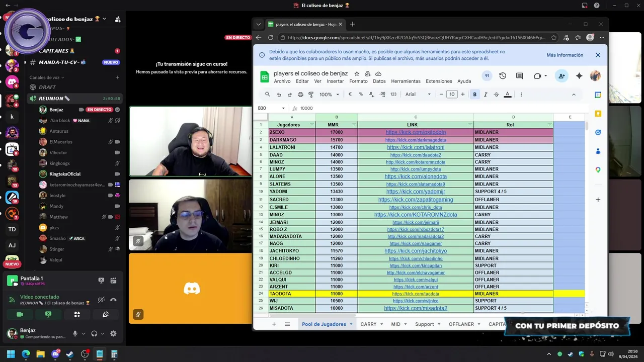This screenshot has height=362, width=644.
Task: Open the comments panel in Sheets
Action: [x=520, y=76]
